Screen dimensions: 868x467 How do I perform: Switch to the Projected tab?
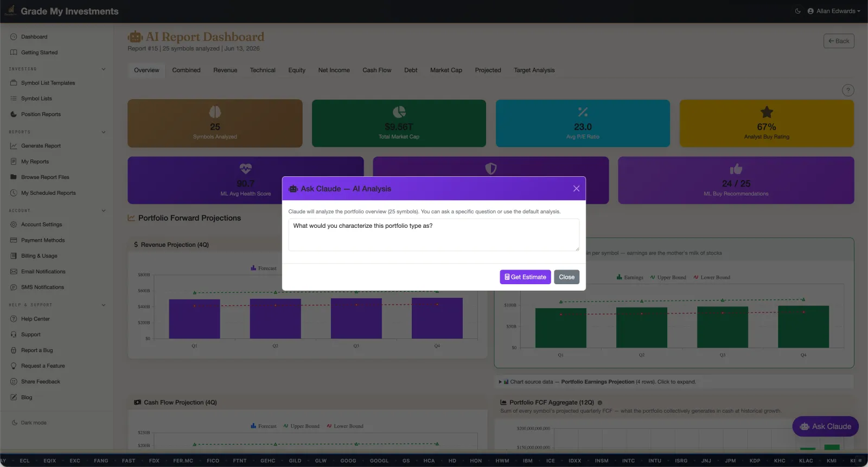[x=488, y=71]
